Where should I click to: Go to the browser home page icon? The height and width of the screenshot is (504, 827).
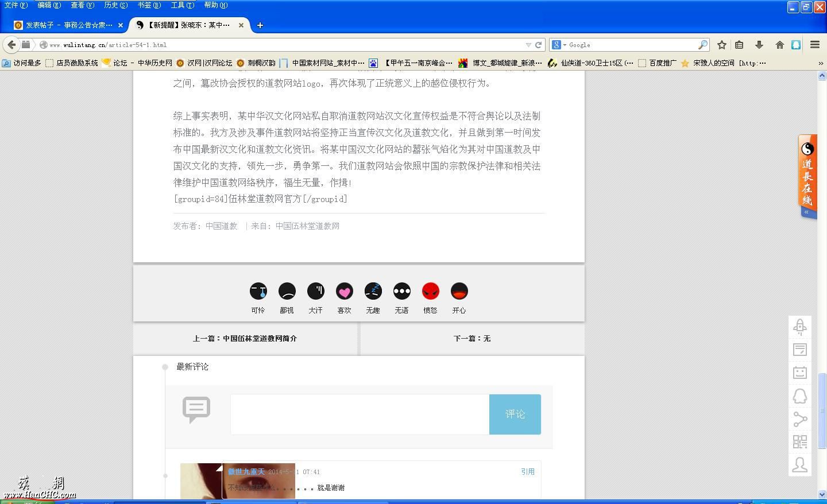[x=779, y=45]
